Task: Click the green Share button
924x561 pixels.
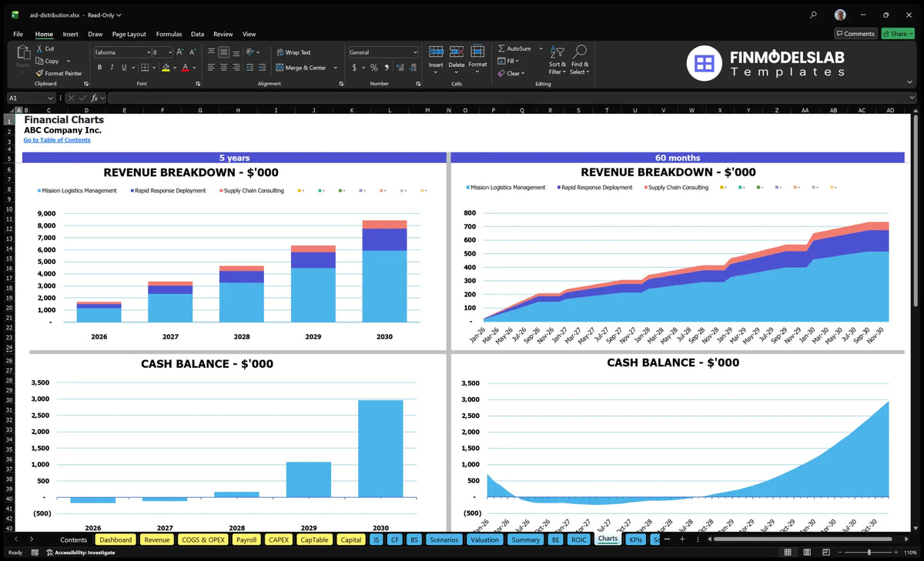Action: click(x=898, y=33)
